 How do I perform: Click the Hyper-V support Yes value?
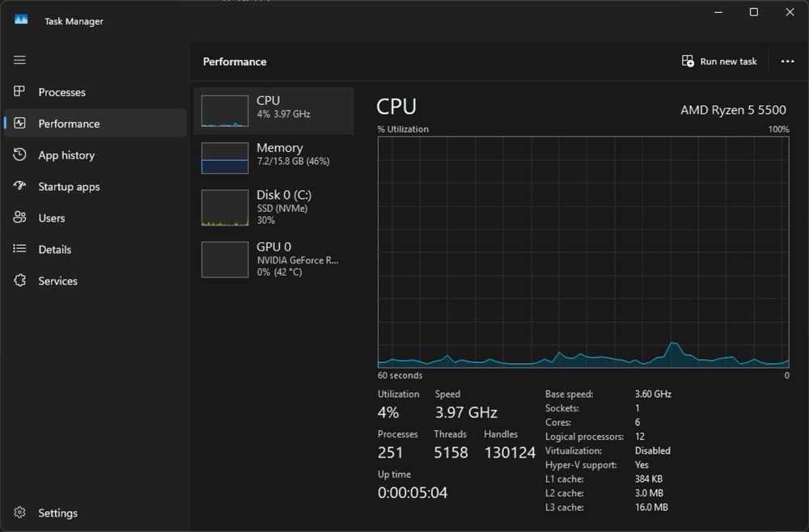coord(642,465)
